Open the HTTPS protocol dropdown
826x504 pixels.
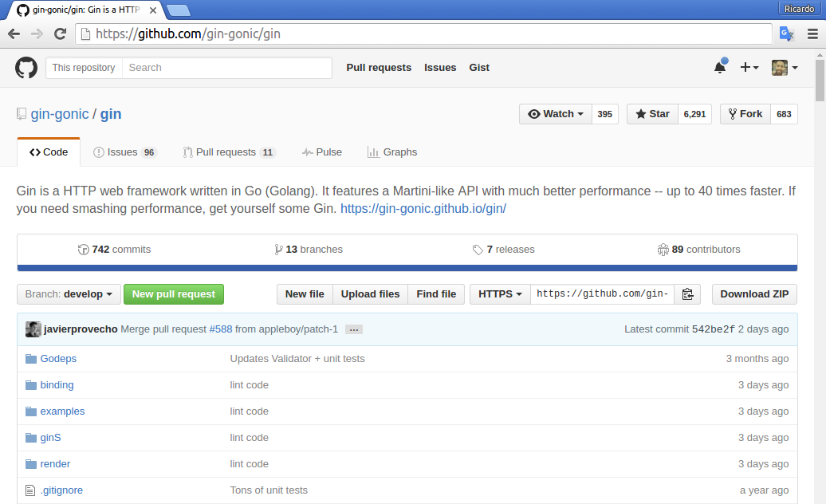[500, 294]
